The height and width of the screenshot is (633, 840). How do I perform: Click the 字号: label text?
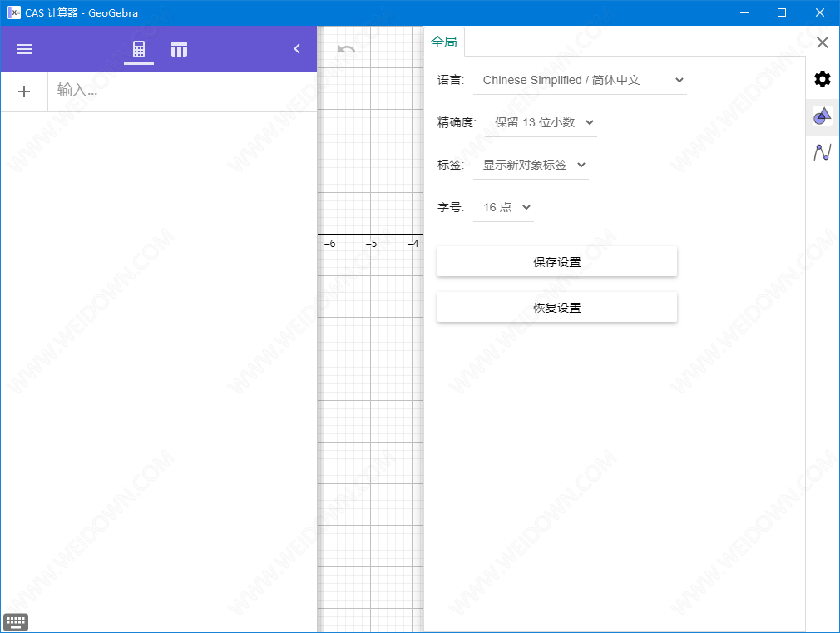tap(451, 207)
